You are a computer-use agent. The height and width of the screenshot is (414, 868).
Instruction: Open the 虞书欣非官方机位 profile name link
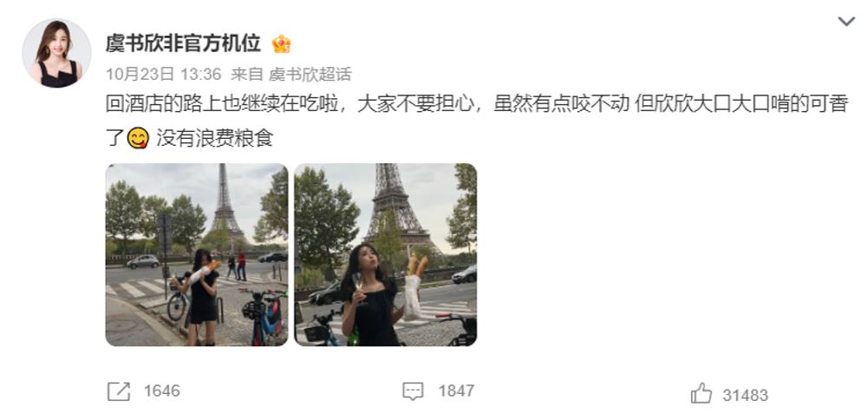pyautogui.click(x=183, y=43)
